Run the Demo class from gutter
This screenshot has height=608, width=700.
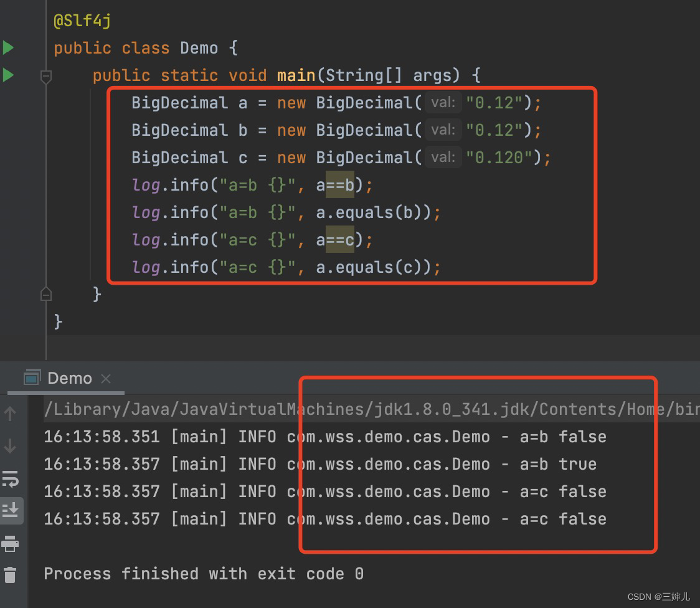(8, 47)
